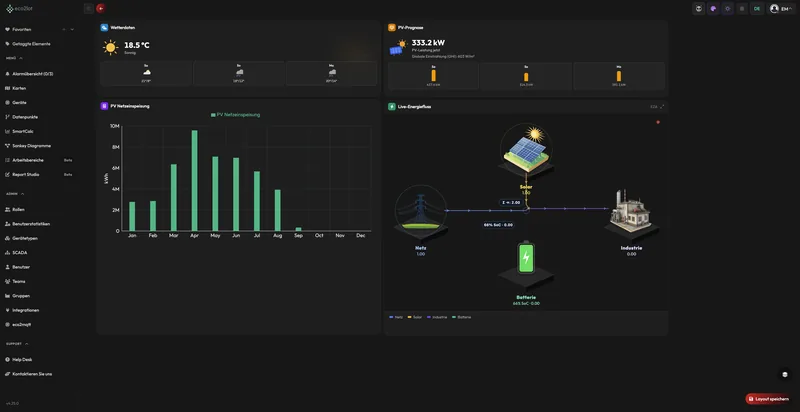The width and height of the screenshot is (800, 412).
Task: Click the Teams icon
Action: click(x=7, y=281)
